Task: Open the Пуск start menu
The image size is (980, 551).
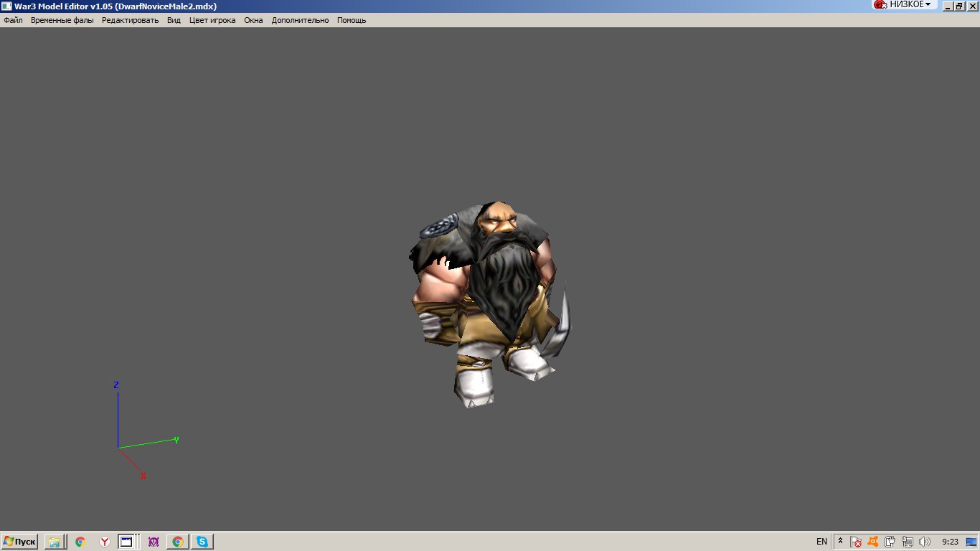Action: (x=19, y=542)
